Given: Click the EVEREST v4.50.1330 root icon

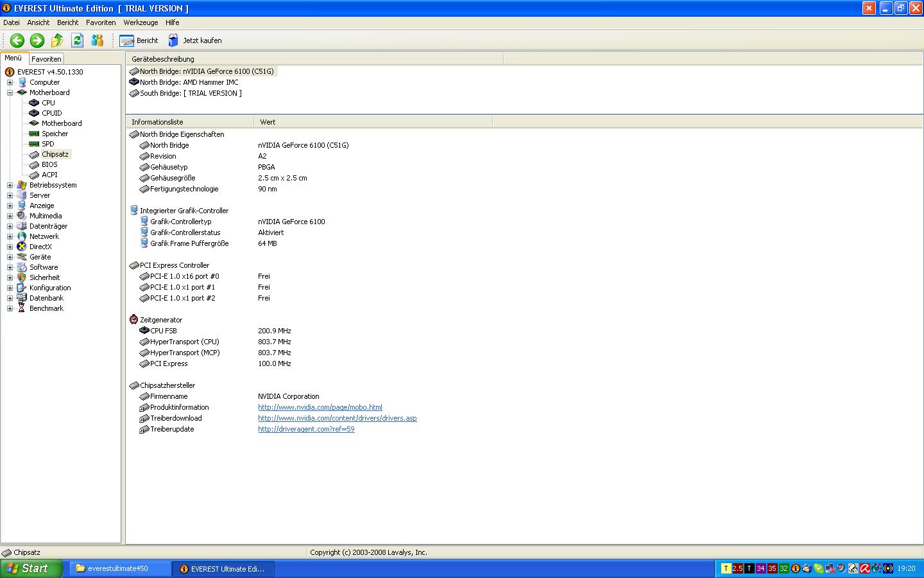Looking at the screenshot, I should (10, 72).
